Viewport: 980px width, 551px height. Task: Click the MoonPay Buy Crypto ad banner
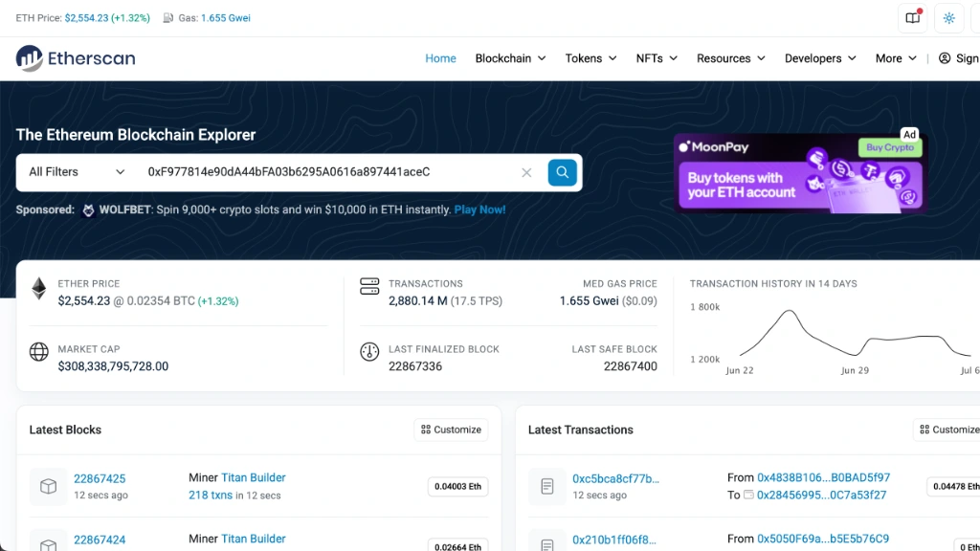coord(799,173)
